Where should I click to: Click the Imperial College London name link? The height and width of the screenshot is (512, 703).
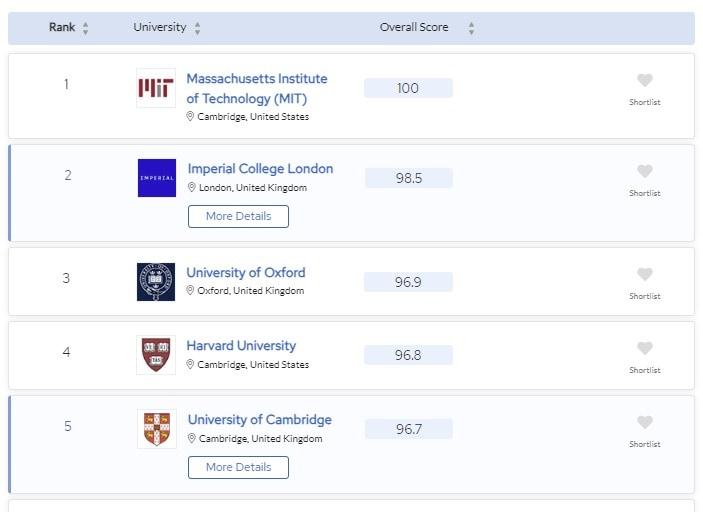[x=260, y=169]
